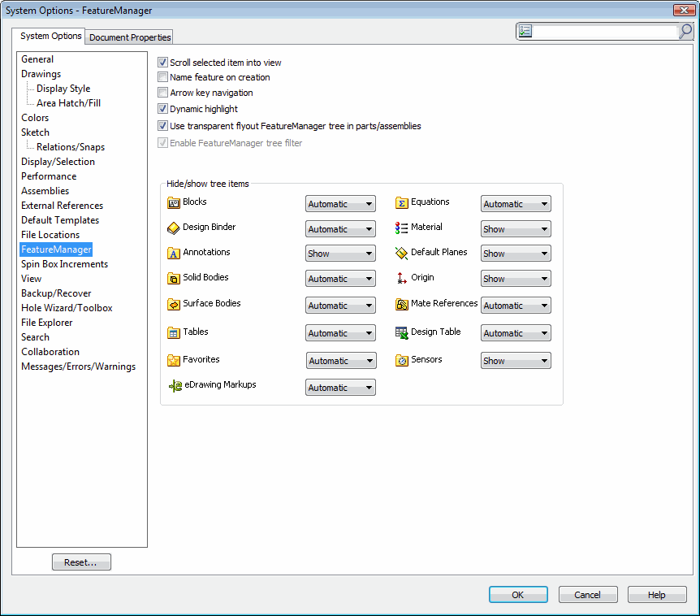The height and width of the screenshot is (616, 700).
Task: Open the Origin visibility dropdown
Action: [516, 278]
